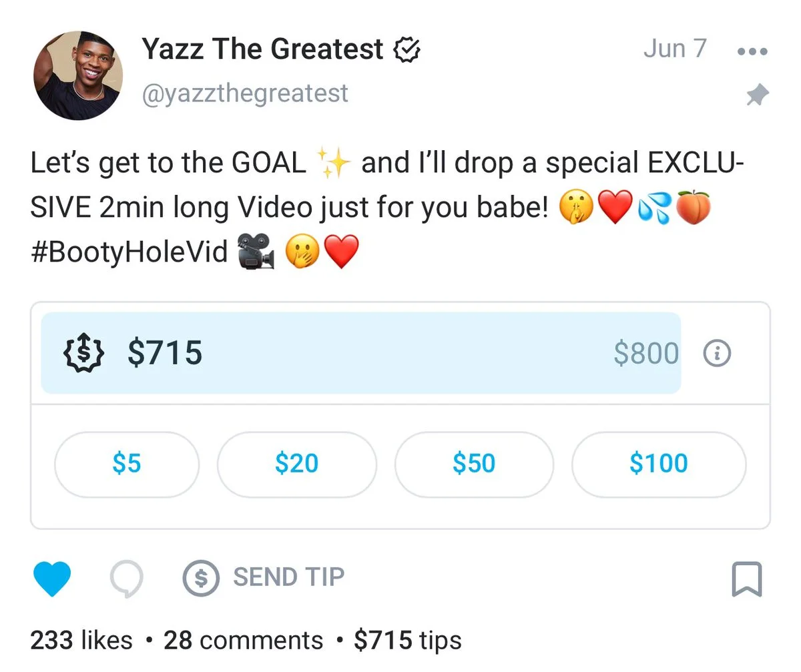Click the username @yazzthegreatest

[x=244, y=93]
